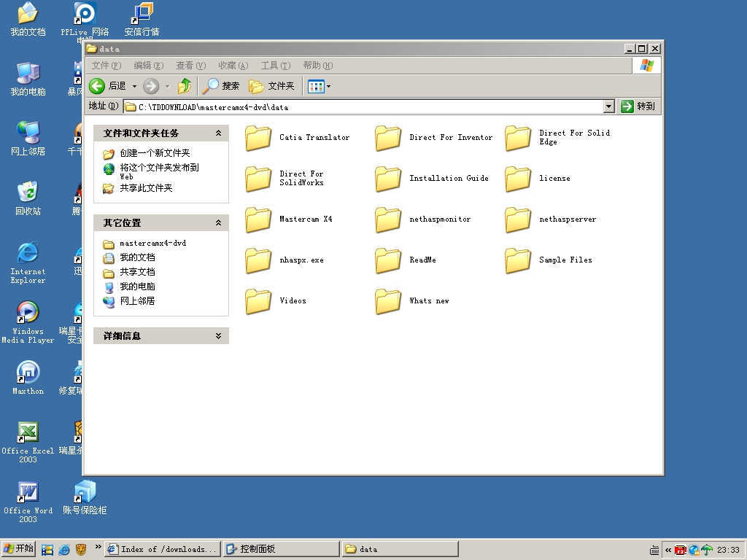Open the Back button history dropdown

(134, 86)
